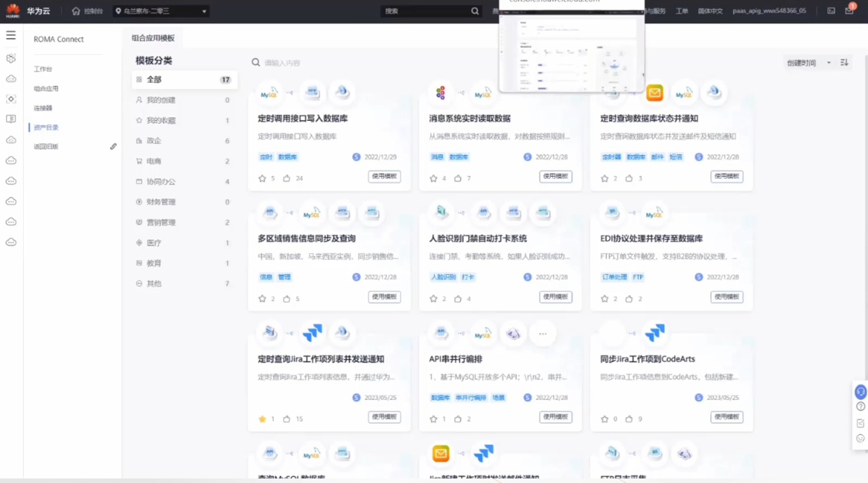Star the API串并行编排 template
Screen dimensions: 868x483
click(x=434, y=419)
